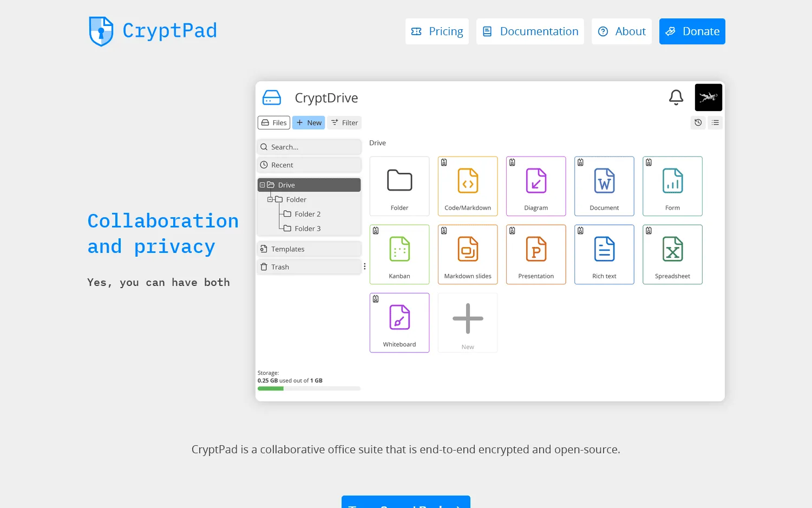This screenshot has height=508, width=812.
Task: Open the Kanban tile
Action: 400,255
